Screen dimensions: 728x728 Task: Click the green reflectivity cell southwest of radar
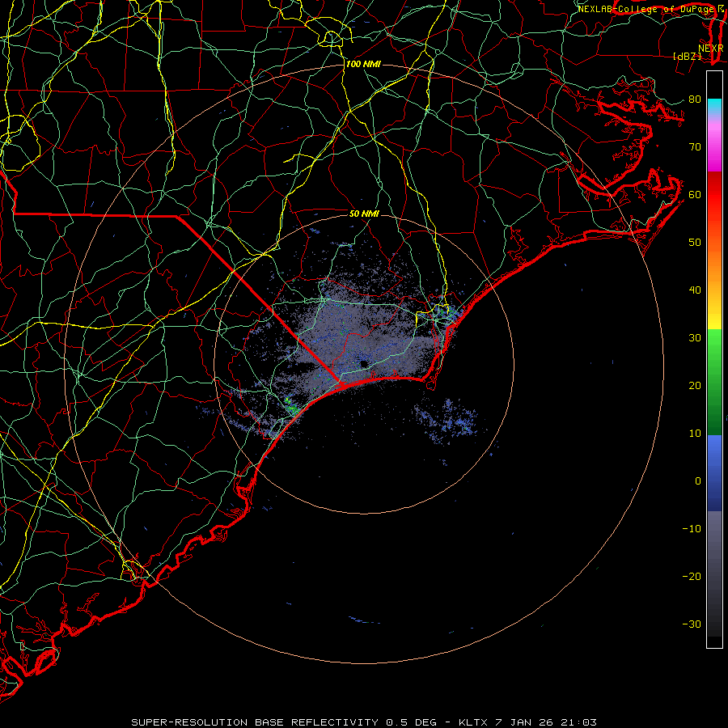click(291, 405)
